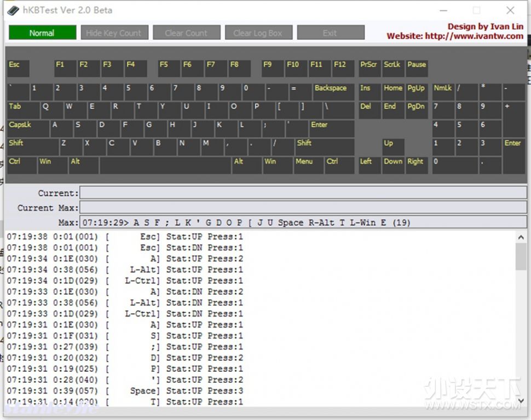The image size is (531, 420).
Task: Click the Exit button
Action: pos(331,33)
